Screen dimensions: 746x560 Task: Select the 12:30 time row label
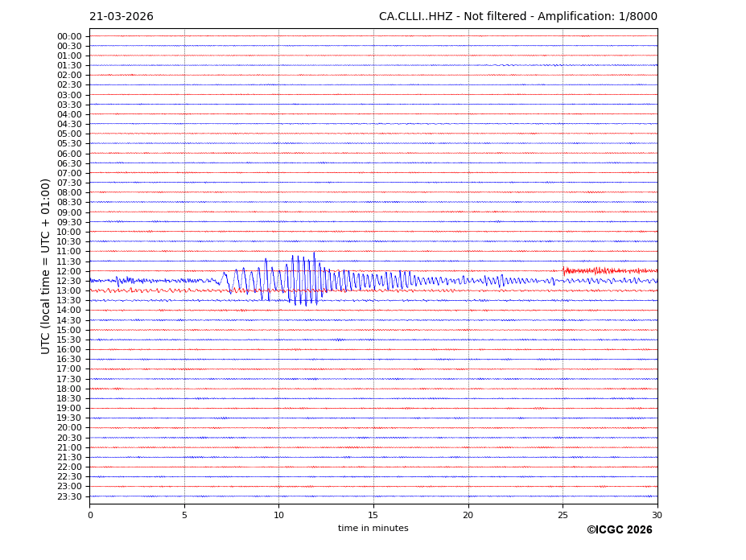click(x=69, y=281)
